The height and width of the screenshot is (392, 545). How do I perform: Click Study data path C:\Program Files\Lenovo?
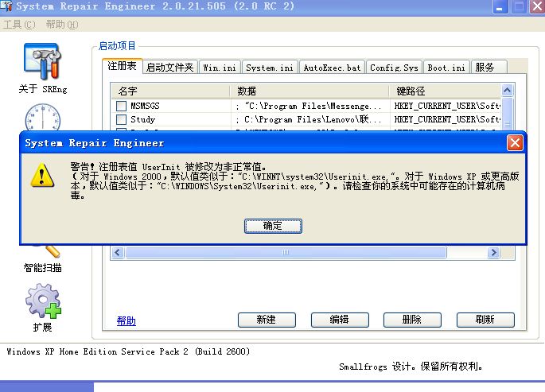tap(308, 119)
